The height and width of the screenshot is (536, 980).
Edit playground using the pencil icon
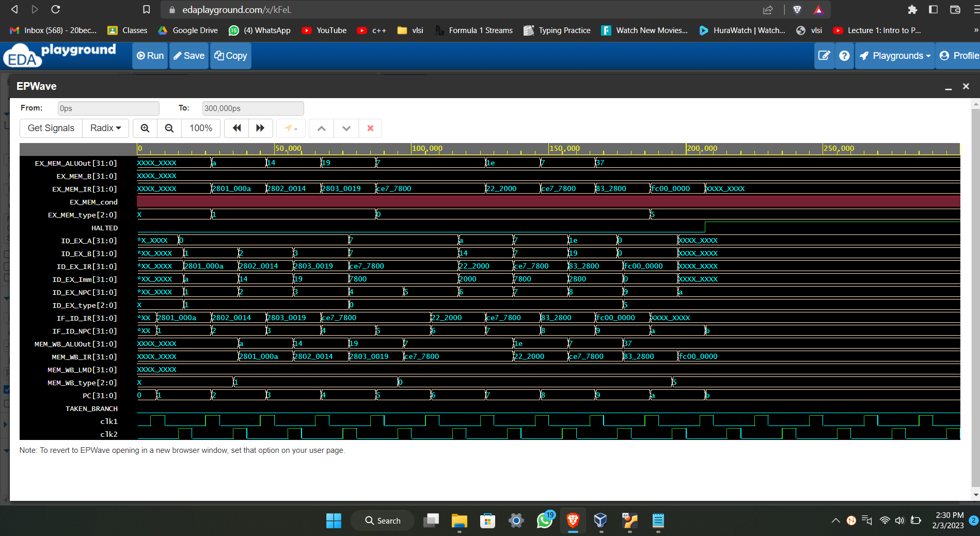tap(824, 56)
